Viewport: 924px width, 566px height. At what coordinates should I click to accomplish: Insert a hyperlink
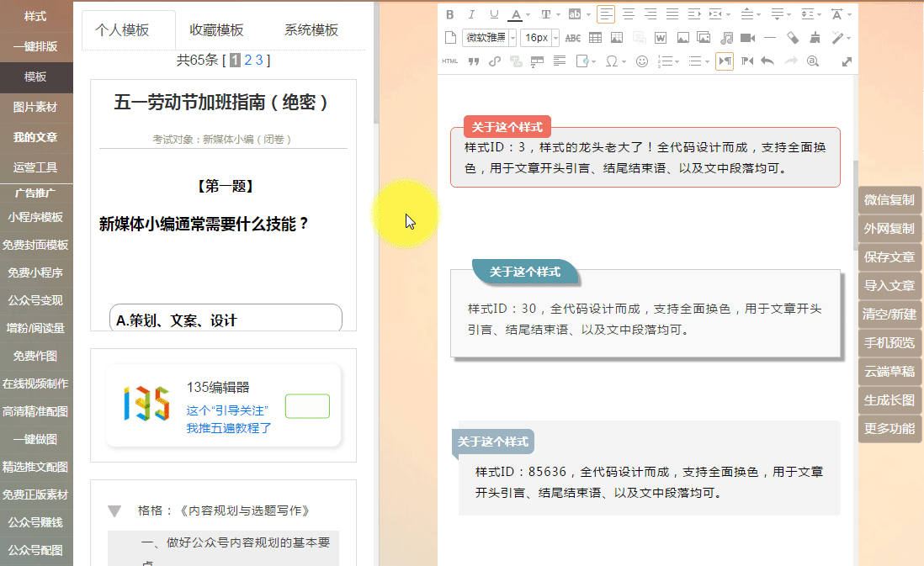[x=495, y=61]
